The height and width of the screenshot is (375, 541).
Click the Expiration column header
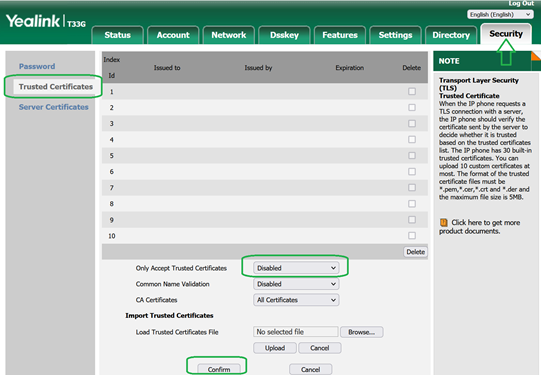(x=350, y=68)
